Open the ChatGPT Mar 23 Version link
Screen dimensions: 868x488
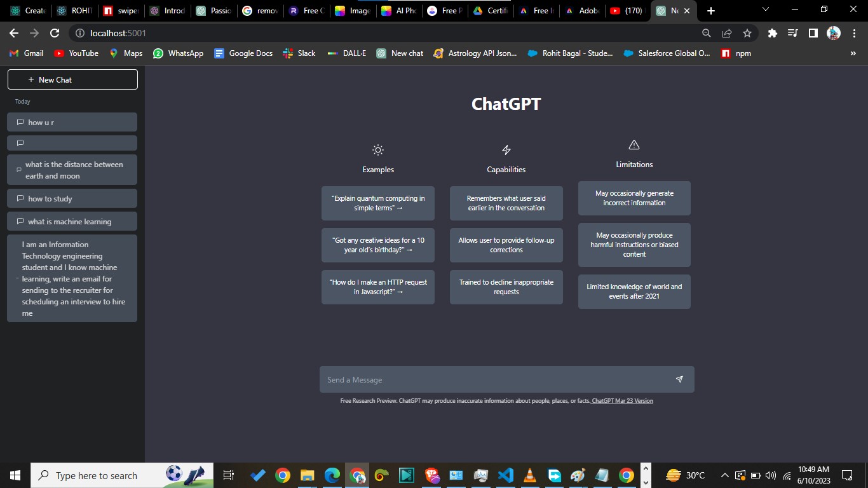[622, 401]
